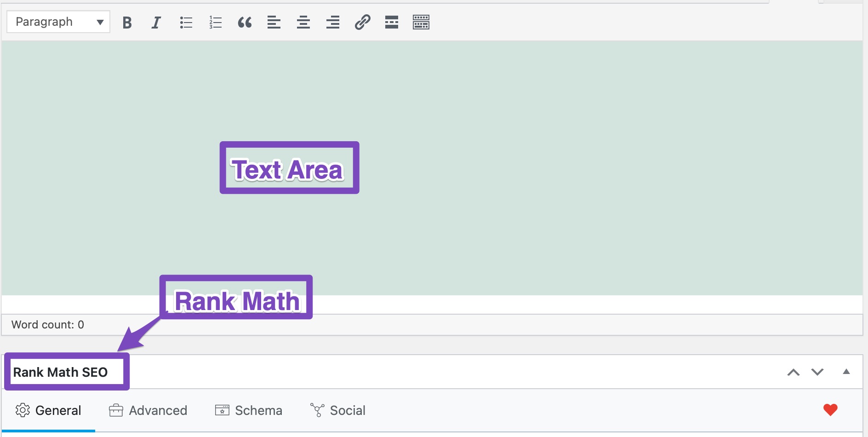The height and width of the screenshot is (437, 868).
Task: Click the red heart icon
Action: (x=830, y=409)
